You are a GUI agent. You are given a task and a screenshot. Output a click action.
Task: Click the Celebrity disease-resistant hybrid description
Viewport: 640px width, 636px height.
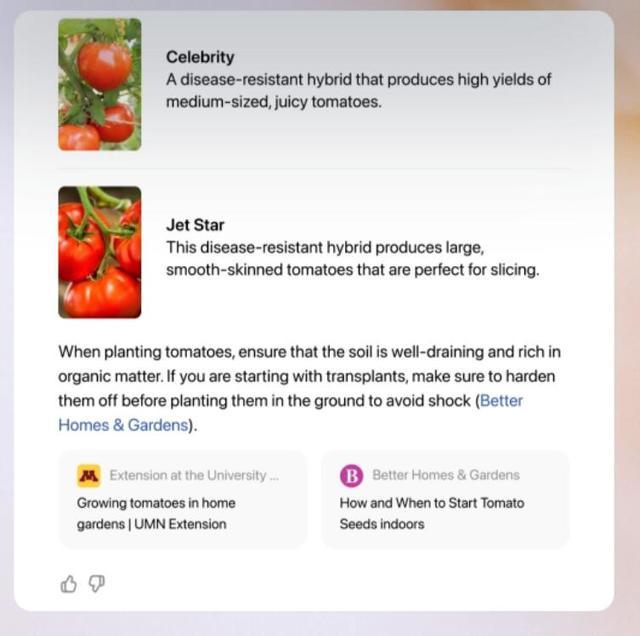pos(358,90)
